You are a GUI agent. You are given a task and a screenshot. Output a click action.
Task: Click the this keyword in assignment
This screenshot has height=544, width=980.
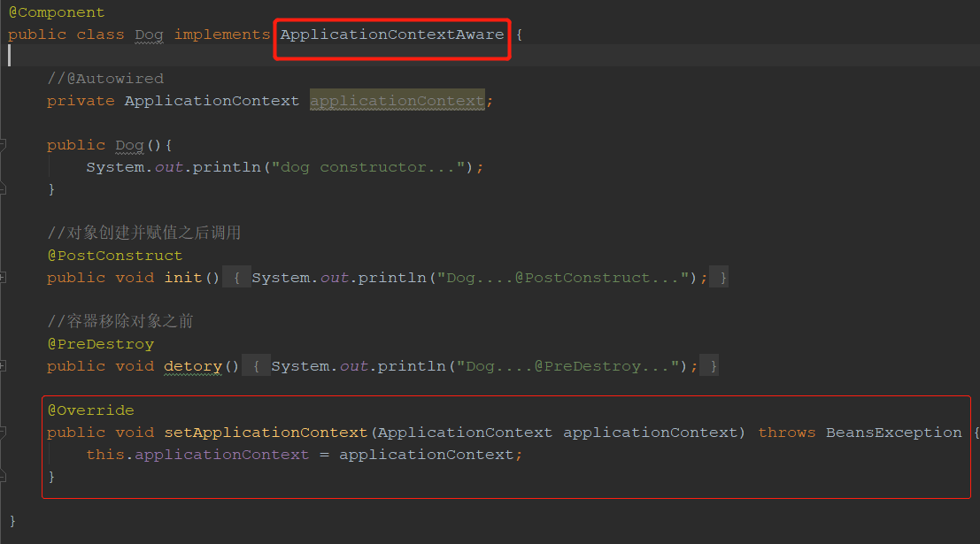pos(105,455)
